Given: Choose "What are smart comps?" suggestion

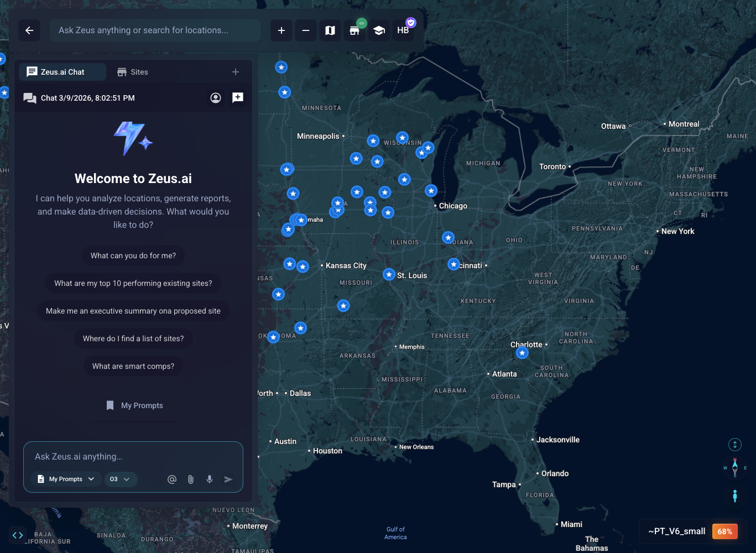Looking at the screenshot, I should point(133,366).
